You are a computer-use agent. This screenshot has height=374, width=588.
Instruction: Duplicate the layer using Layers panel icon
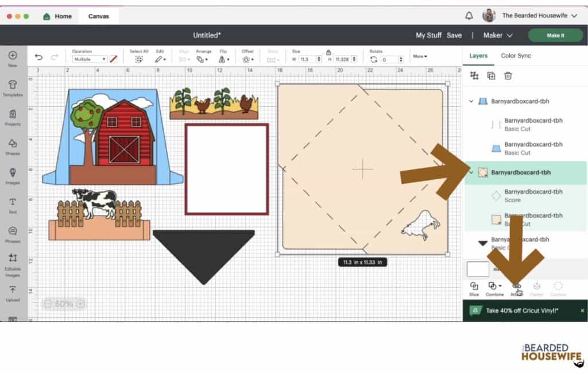click(491, 76)
